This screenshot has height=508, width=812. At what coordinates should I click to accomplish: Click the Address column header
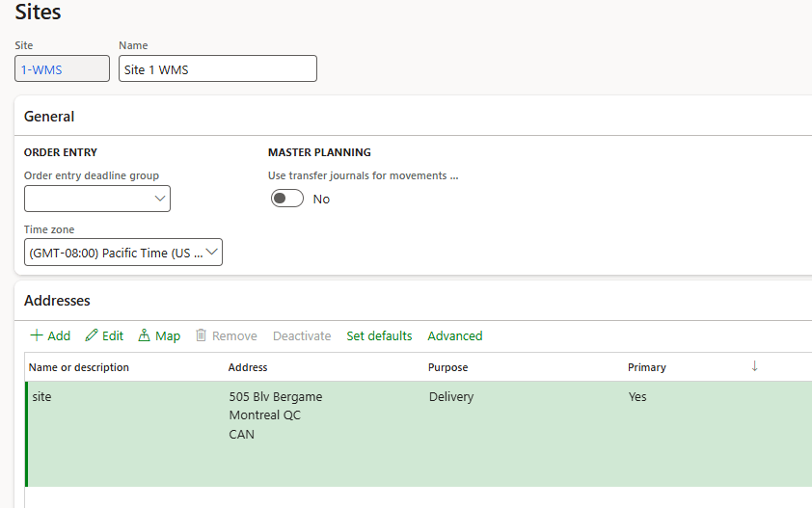(248, 367)
